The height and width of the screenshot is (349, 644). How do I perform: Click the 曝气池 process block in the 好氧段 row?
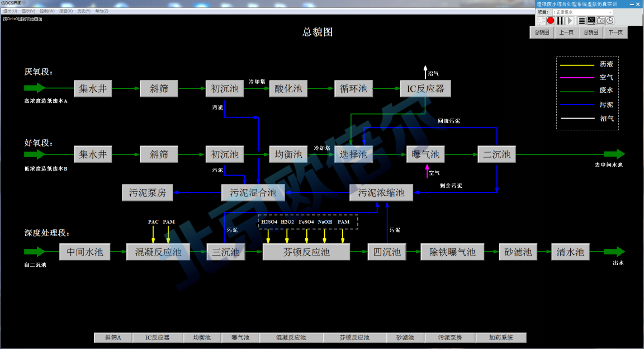click(x=425, y=154)
